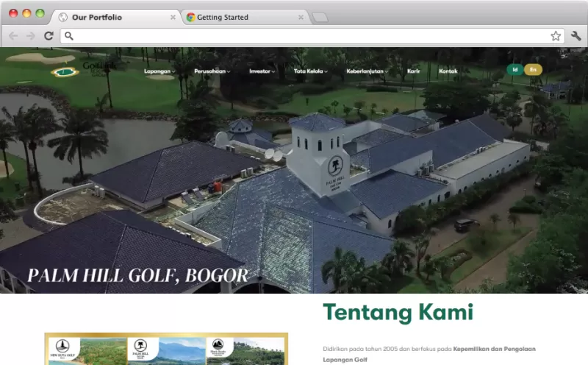The height and width of the screenshot is (365, 588).
Task: Open the Kontak page
Action: pos(448,71)
